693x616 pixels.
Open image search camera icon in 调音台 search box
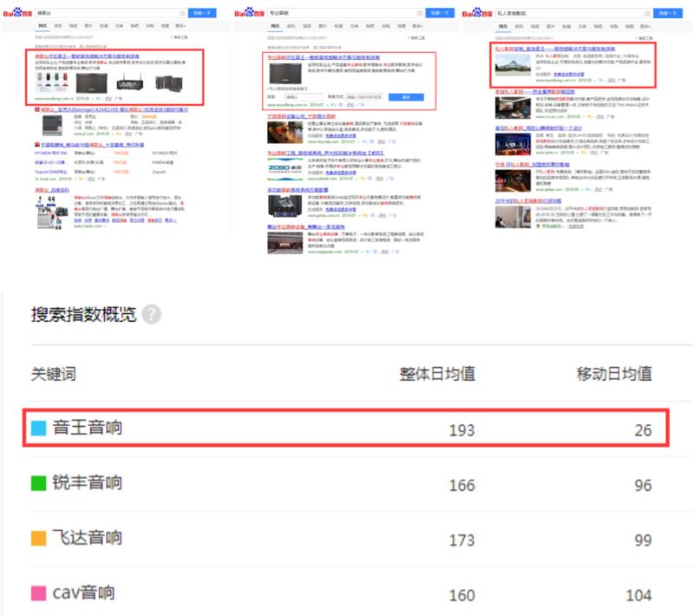[182, 13]
